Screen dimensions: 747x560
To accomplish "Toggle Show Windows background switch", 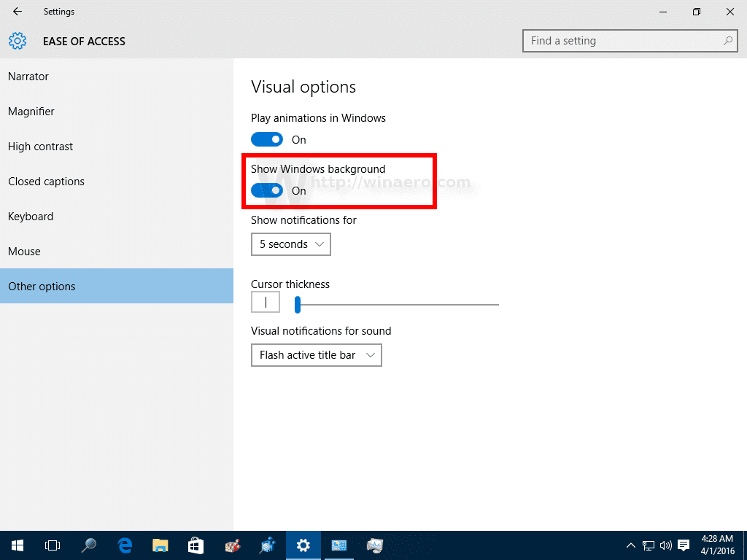I will point(267,190).
